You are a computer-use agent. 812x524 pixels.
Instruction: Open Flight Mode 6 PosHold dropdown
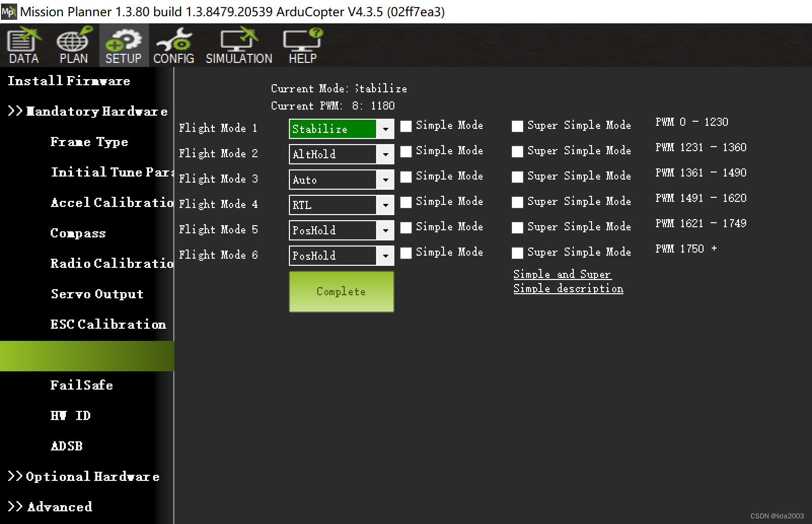point(342,256)
